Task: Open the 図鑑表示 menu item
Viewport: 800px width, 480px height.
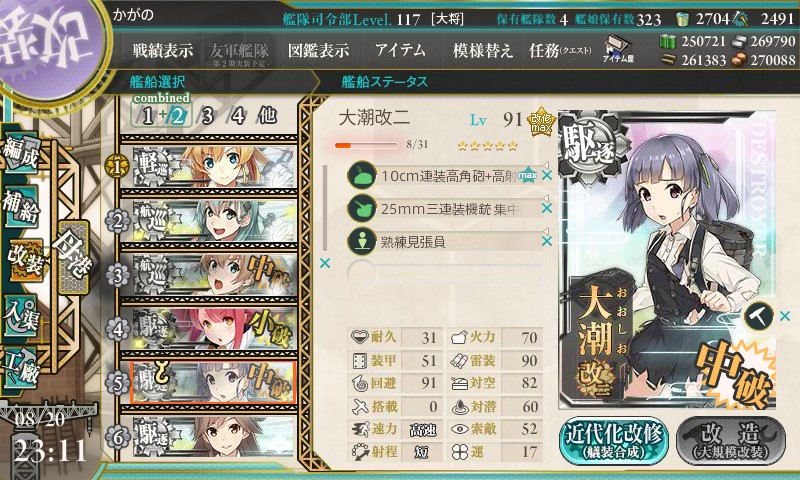Action: (x=318, y=50)
